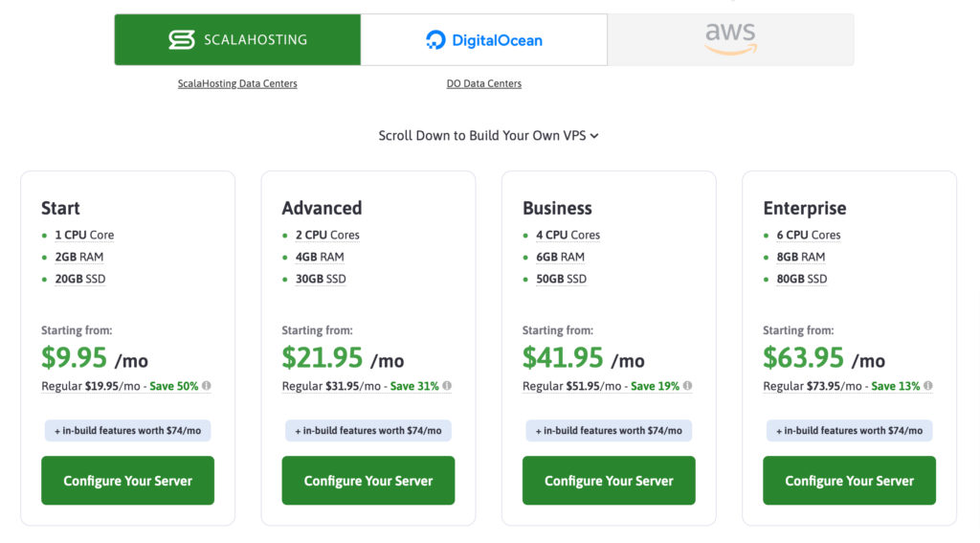Viewport: 980px width, 543px height.
Task: Click the AWS logo
Action: (x=730, y=38)
